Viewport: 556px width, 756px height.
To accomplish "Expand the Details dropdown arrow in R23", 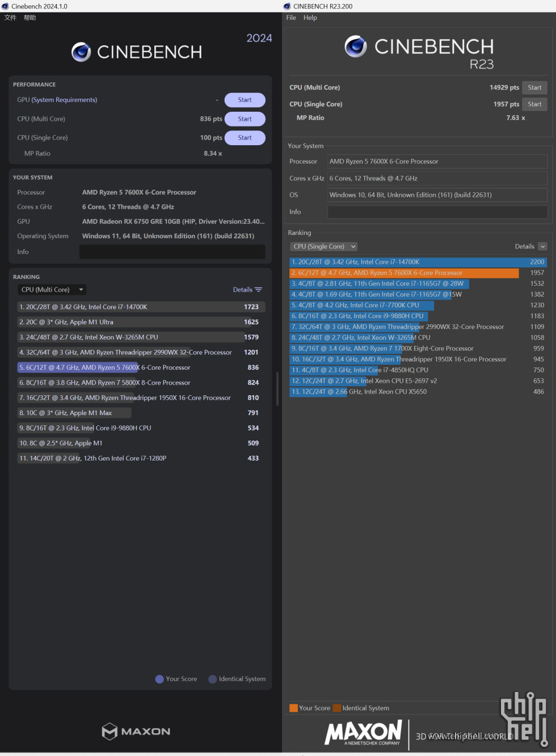I will tap(542, 246).
